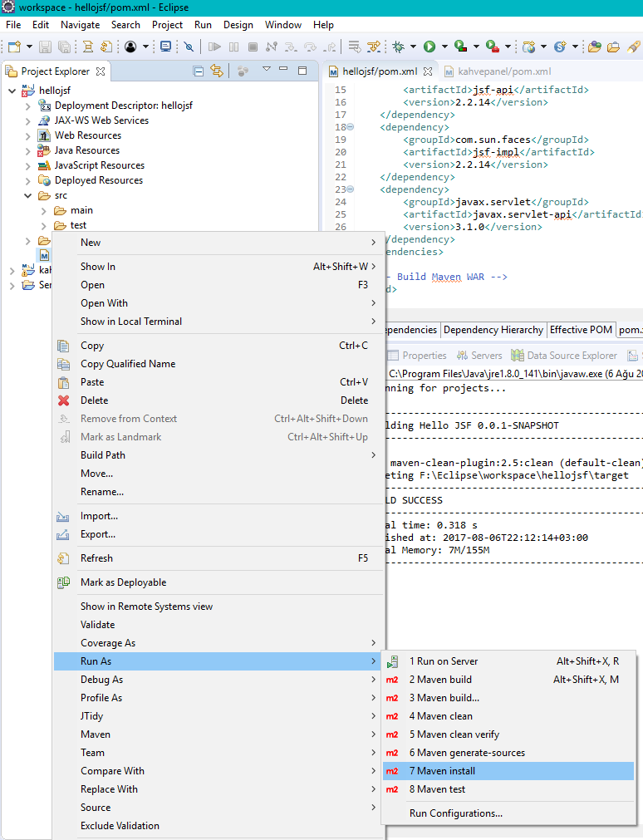Open Debug As submenu
The width and height of the screenshot is (643, 840).
point(219,680)
